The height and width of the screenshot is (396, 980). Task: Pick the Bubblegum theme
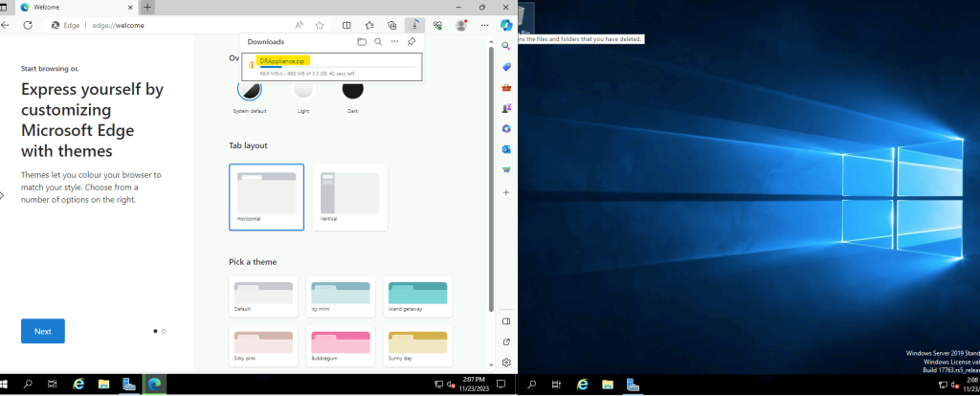pos(341,346)
